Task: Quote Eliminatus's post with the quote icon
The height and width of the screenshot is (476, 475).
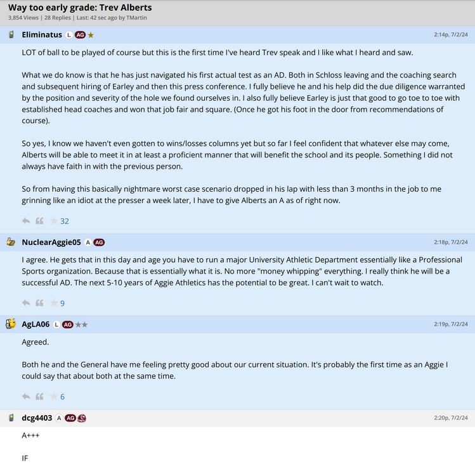Action: tap(39, 221)
